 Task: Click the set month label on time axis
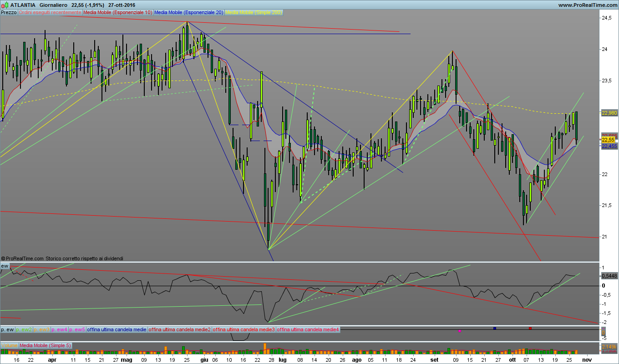pyautogui.click(x=434, y=359)
